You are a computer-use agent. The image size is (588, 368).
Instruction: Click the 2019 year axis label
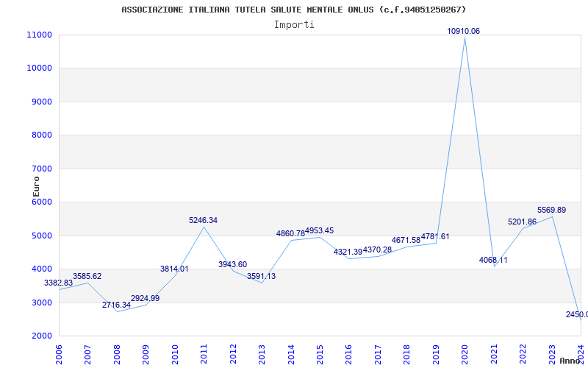[x=436, y=354]
